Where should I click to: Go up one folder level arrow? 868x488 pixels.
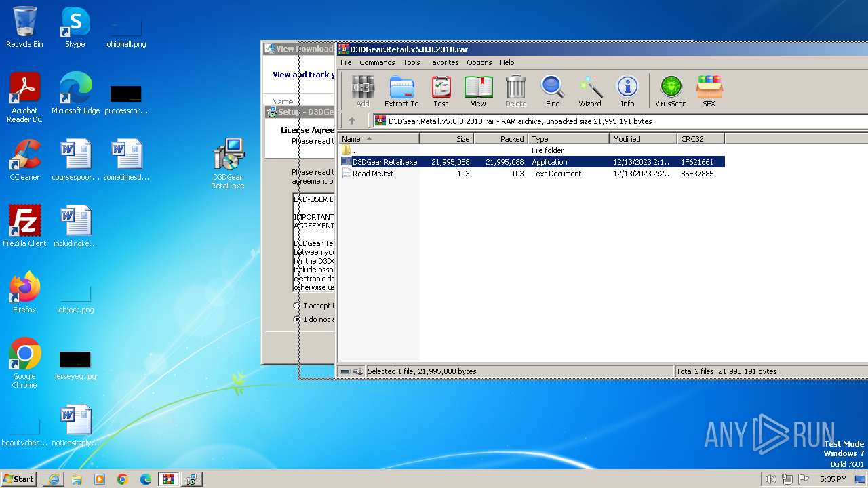pos(352,121)
